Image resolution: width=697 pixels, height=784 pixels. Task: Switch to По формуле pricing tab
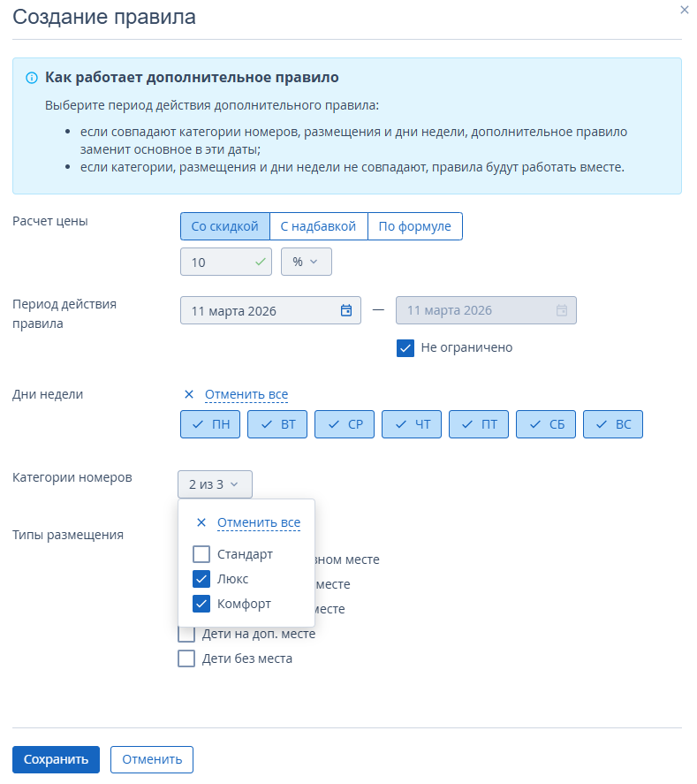click(414, 226)
